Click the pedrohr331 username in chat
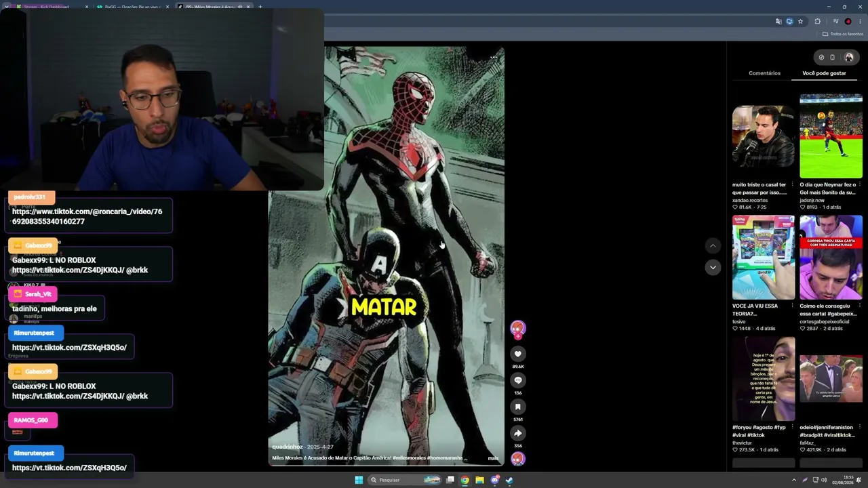Screen dimensions: 868x488 pos(29,197)
